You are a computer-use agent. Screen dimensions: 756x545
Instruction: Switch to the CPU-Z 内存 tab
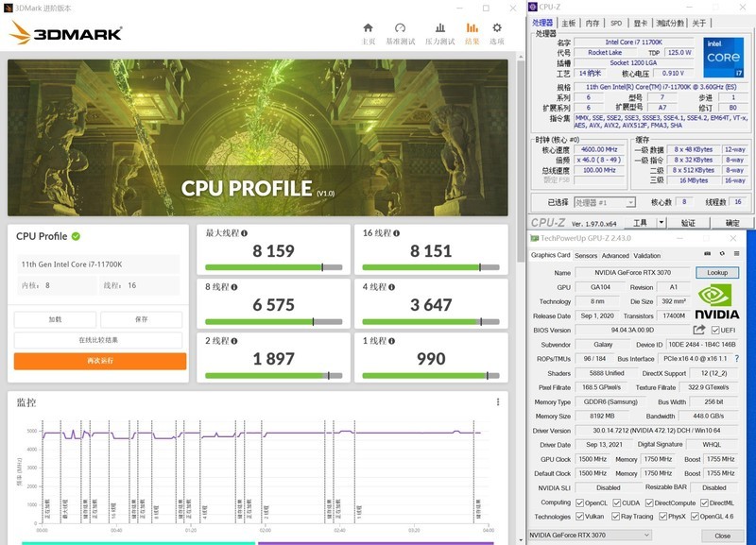pos(593,23)
